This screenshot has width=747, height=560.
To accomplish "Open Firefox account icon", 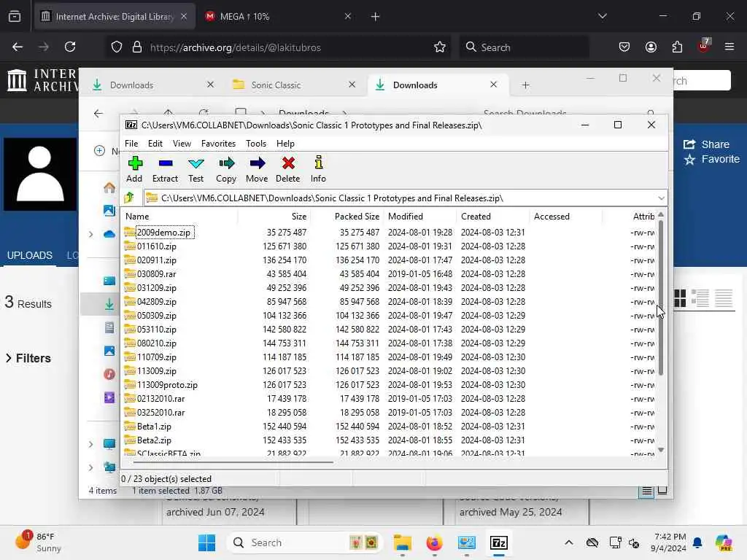I will pos(651,47).
